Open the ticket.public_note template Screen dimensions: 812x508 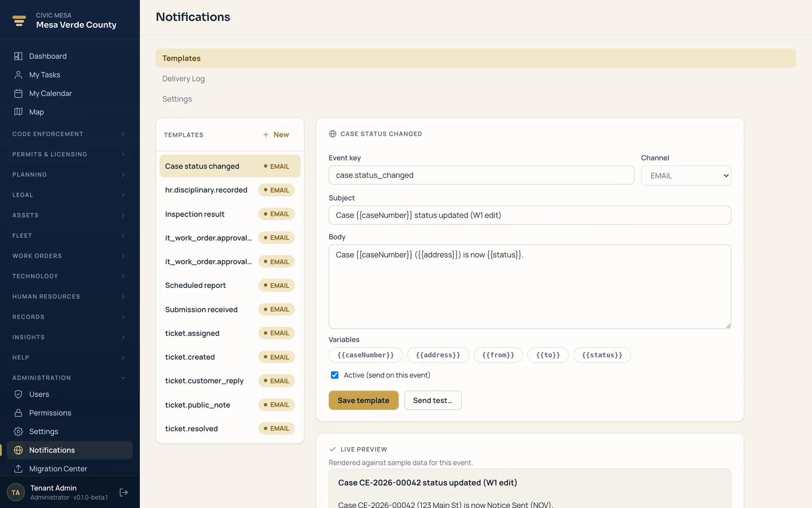pos(230,405)
